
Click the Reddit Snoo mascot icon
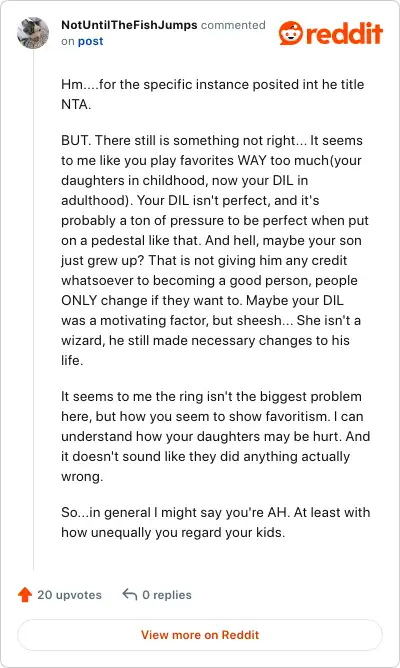[x=291, y=33]
